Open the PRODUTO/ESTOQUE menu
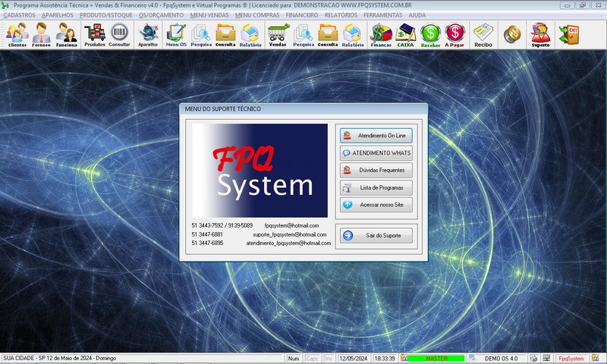 pos(106,15)
